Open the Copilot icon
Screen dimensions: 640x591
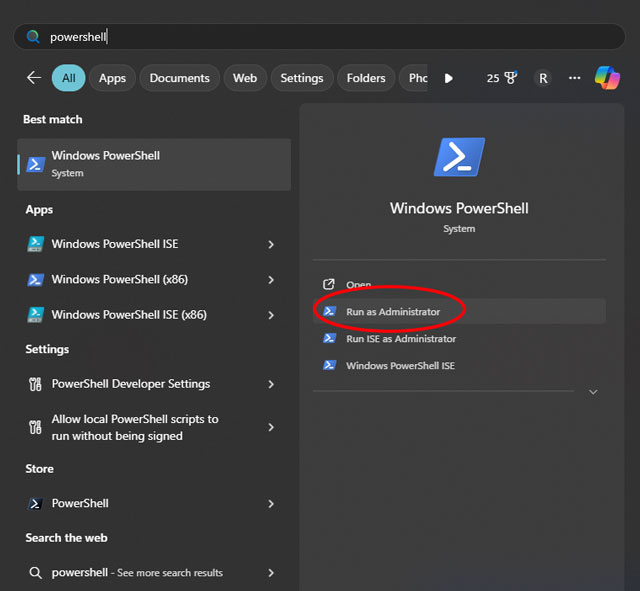coord(607,78)
